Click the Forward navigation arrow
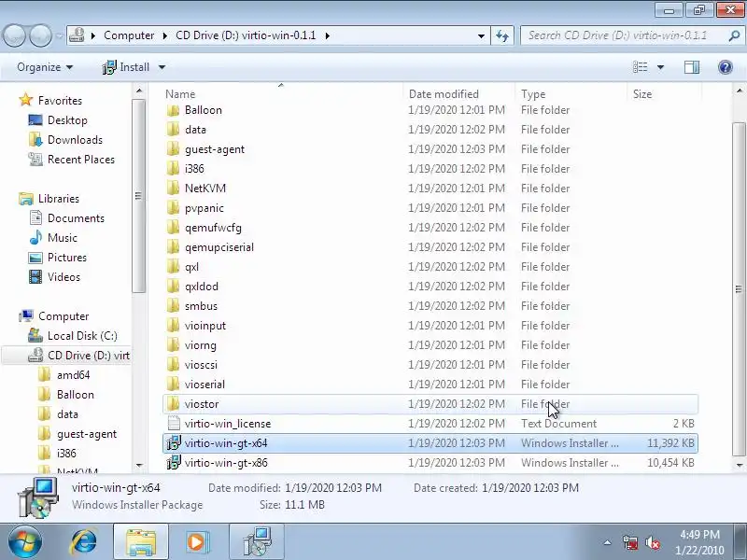This screenshot has height=560, width=747. point(40,35)
